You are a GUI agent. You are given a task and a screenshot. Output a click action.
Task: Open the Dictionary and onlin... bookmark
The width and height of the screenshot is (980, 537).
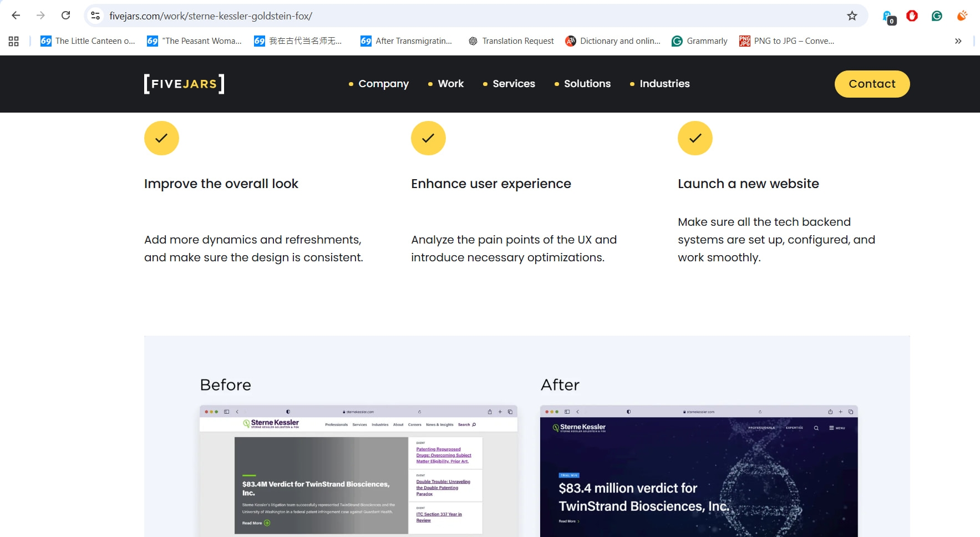click(x=612, y=41)
